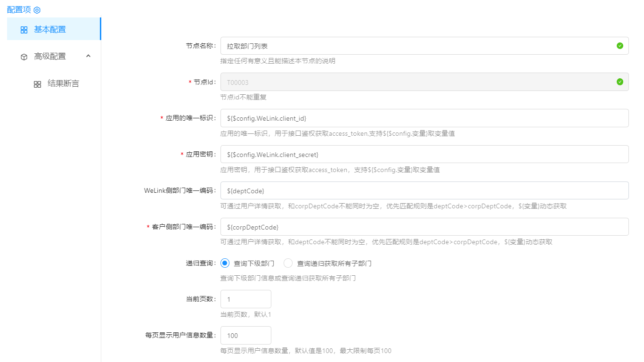Click the 当前页数 number field
Screen dimensions: 644x362
coord(245,299)
